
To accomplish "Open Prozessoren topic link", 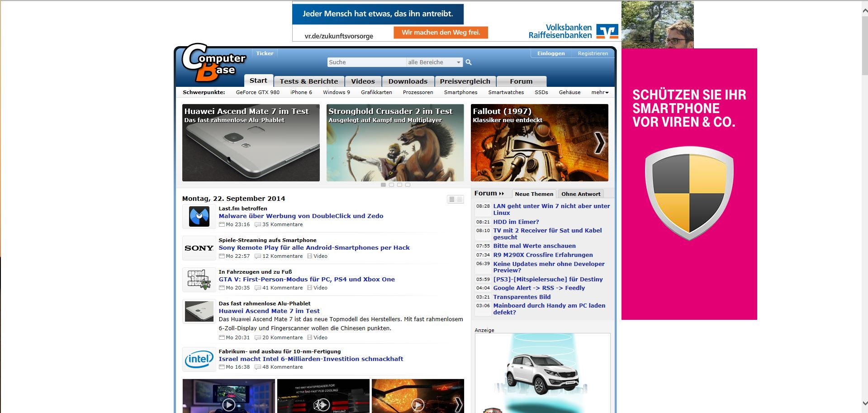I will click(x=418, y=92).
